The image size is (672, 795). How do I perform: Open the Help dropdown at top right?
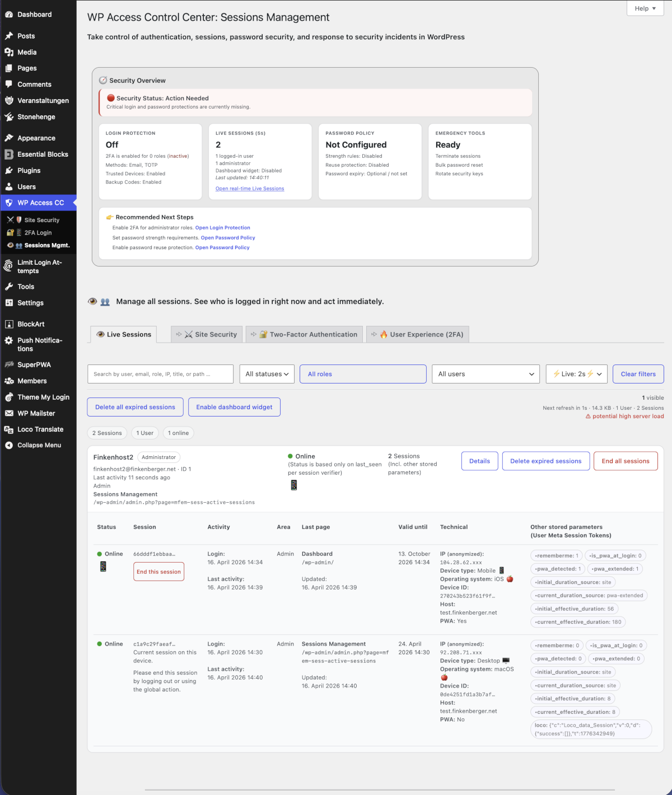645,8
